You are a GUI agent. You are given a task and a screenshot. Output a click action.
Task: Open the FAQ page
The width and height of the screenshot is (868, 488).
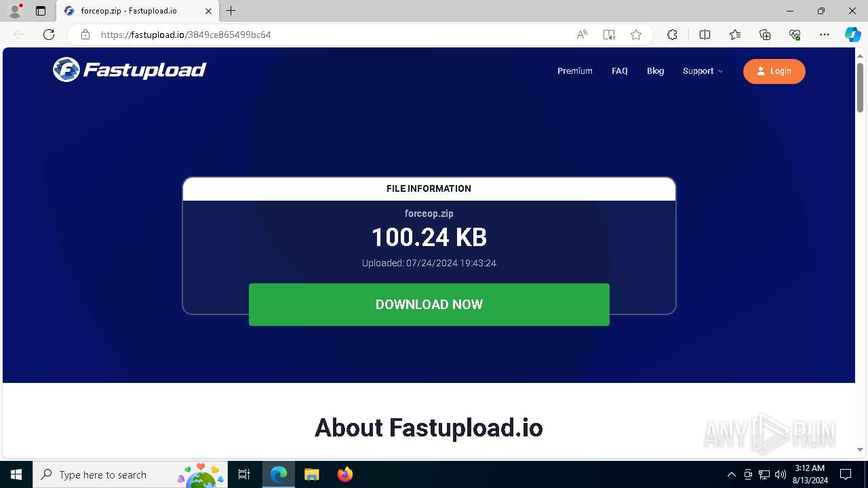point(620,71)
